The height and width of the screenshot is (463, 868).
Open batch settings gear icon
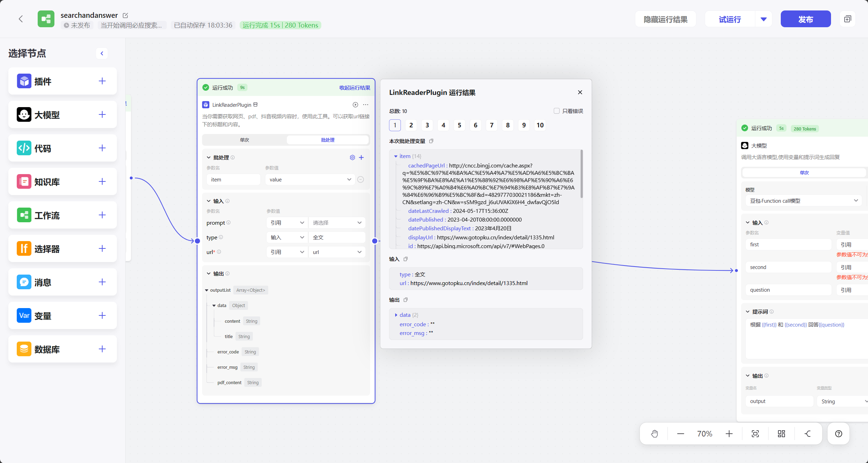click(x=352, y=157)
